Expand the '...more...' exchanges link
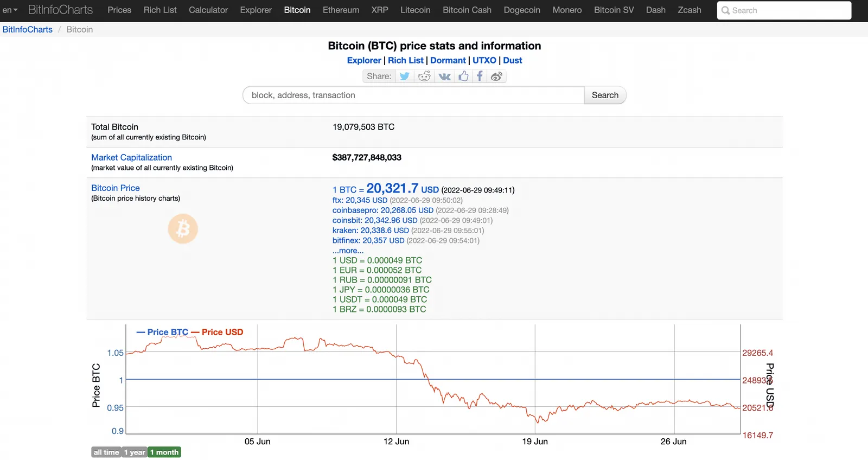Viewport: 868px width, 460px height. click(348, 251)
